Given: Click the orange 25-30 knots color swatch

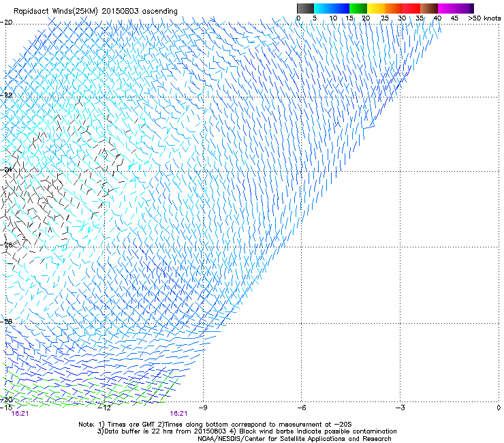Looking at the screenshot, I should [x=394, y=8].
